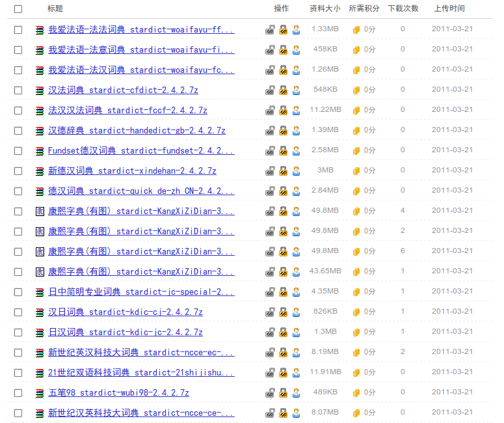
Task: Click user icon in 新世纪英汉科技大词典 row
Action: [296, 353]
